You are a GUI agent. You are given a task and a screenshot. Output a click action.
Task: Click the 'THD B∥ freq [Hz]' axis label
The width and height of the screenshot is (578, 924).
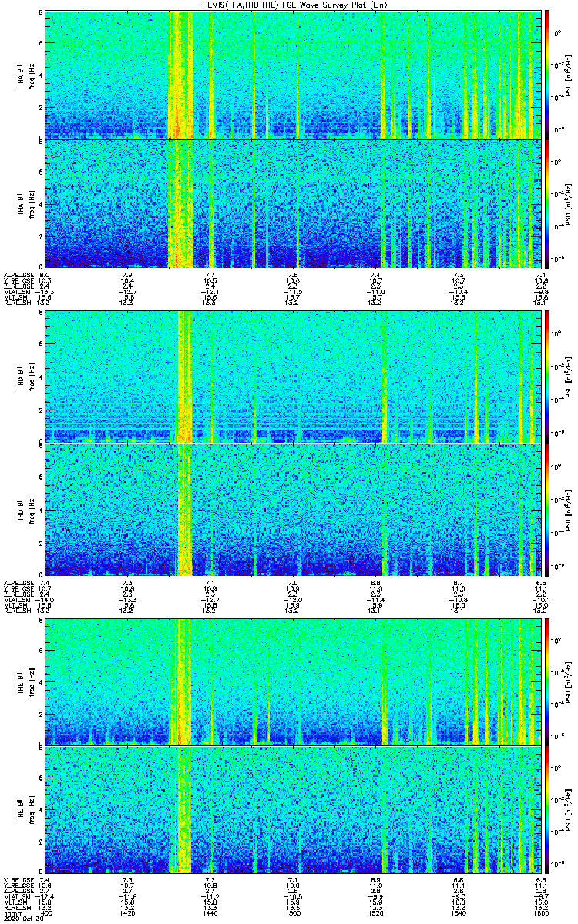pyautogui.click(x=25, y=509)
